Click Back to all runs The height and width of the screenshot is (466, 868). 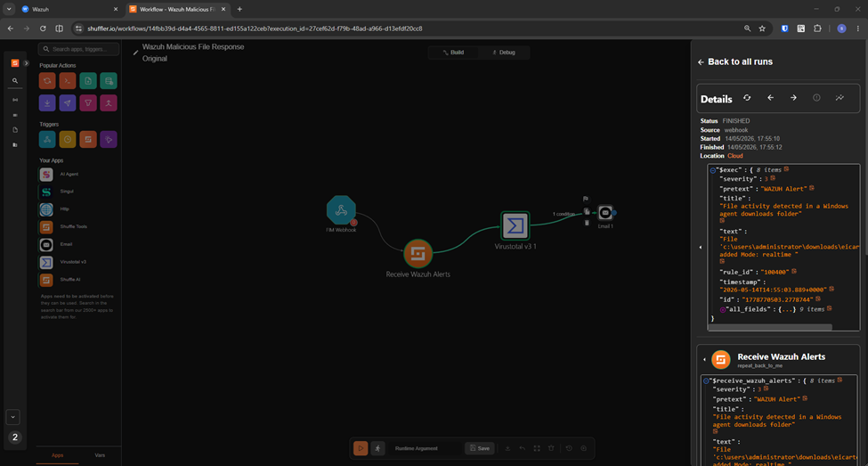coord(735,62)
